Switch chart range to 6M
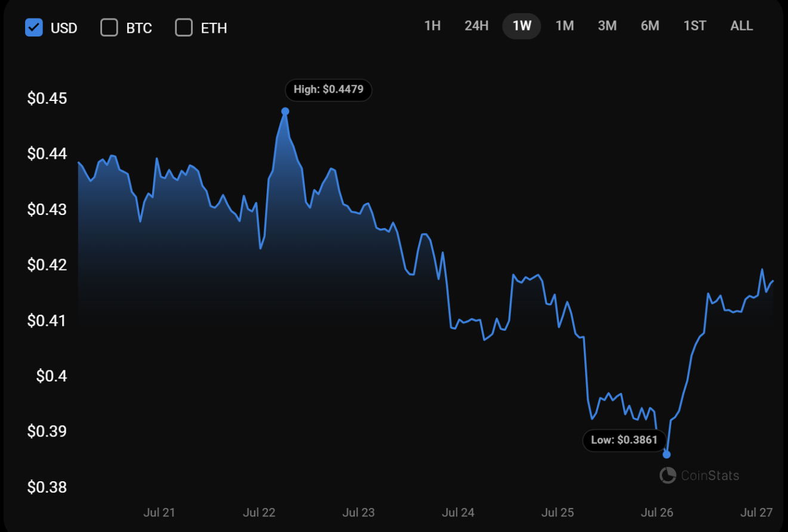The width and height of the screenshot is (788, 532). [x=650, y=26]
